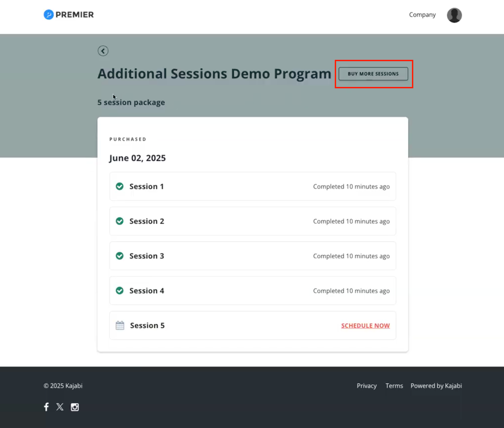Click Buy More Sessions
This screenshot has width=504, height=428.
coord(373,74)
